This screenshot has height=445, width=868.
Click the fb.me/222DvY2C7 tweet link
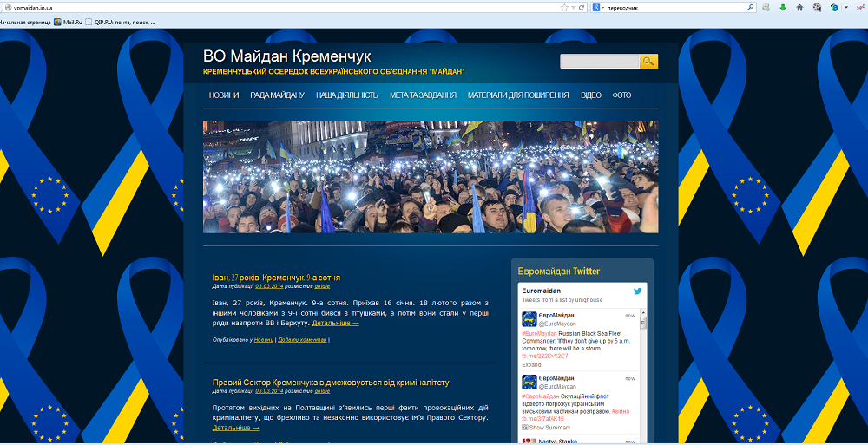545,356
